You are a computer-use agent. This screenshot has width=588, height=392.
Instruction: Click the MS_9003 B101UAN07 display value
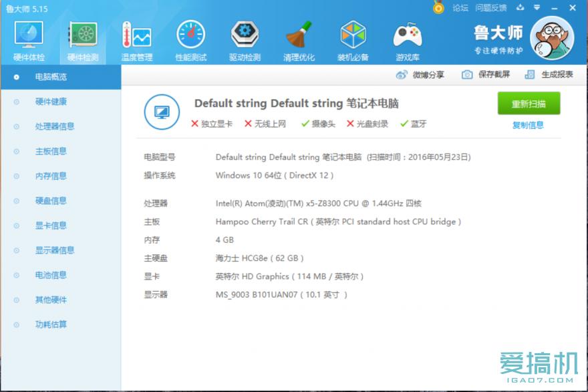tap(281, 295)
